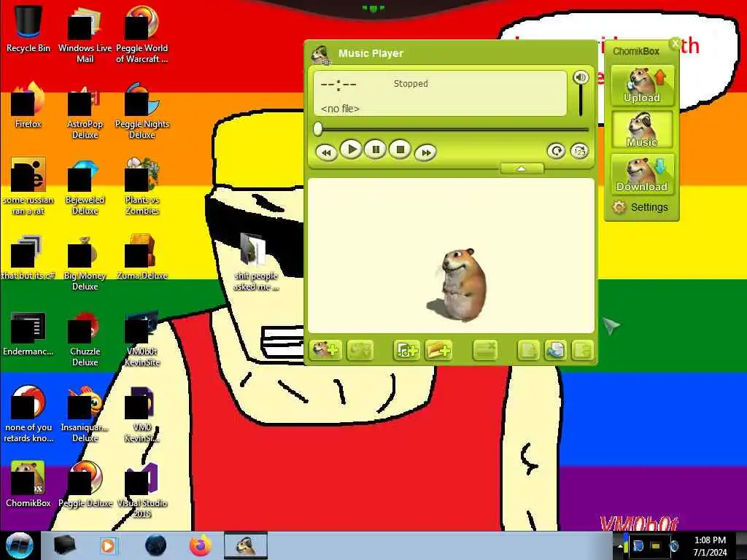Switch to ChomikBox taskbar button
747x560 pixels.
(246, 545)
